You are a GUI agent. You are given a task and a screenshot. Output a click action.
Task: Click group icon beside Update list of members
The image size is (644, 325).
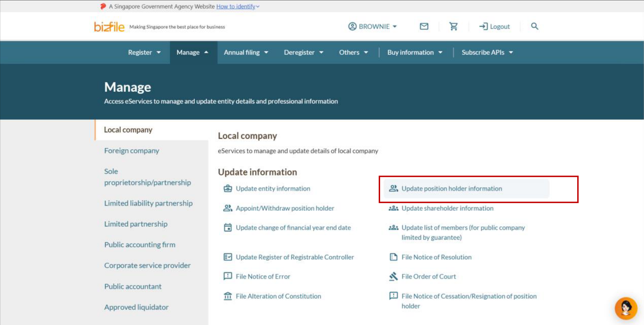(393, 227)
